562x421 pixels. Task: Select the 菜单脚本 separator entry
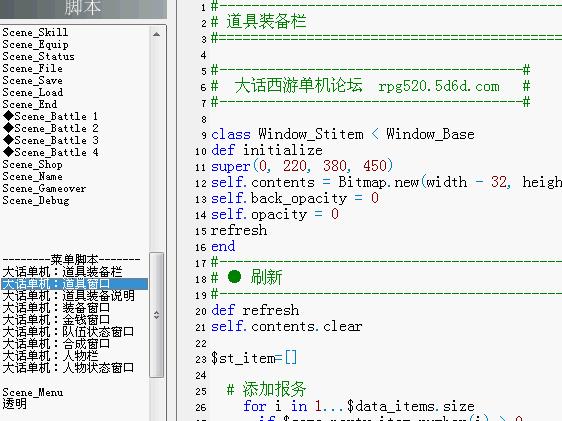pos(71,259)
